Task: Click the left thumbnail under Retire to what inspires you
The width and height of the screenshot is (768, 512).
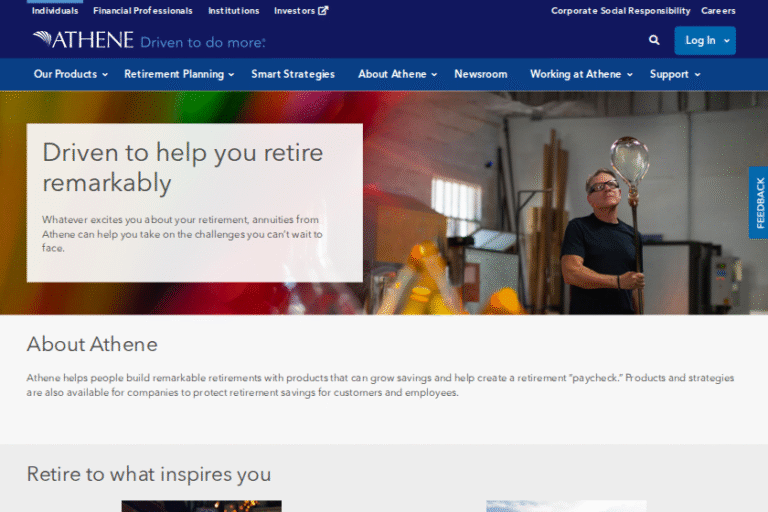Action: 201,506
